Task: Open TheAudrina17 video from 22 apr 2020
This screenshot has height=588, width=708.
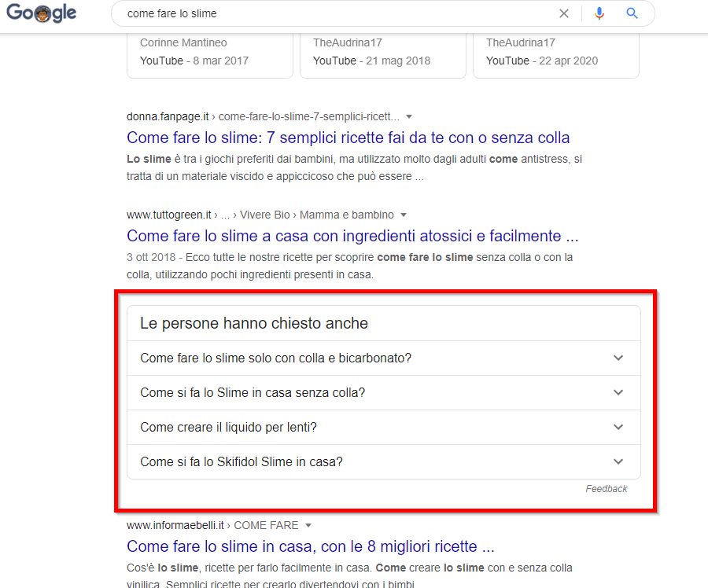Action: pos(556,56)
